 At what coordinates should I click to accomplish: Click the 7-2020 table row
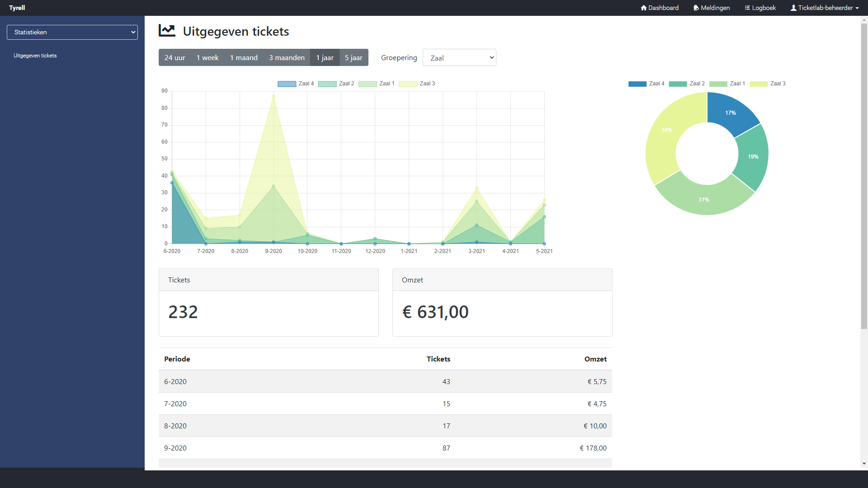[385, 404]
